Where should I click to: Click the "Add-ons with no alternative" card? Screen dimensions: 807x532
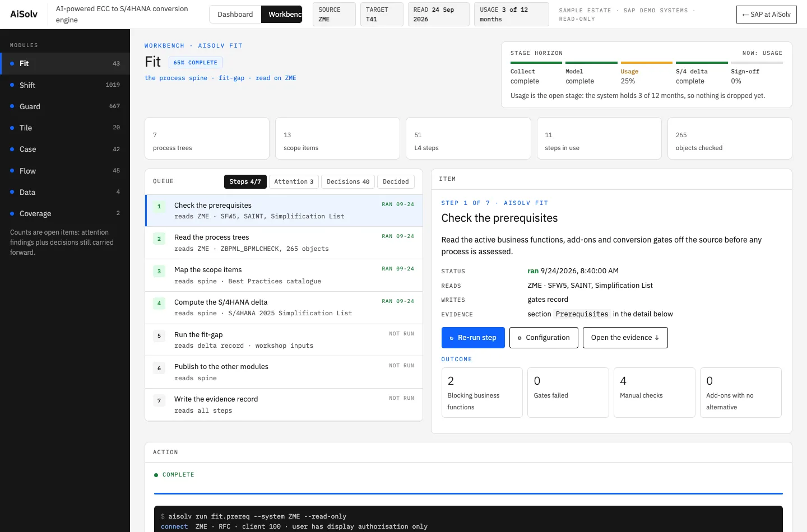(x=741, y=393)
